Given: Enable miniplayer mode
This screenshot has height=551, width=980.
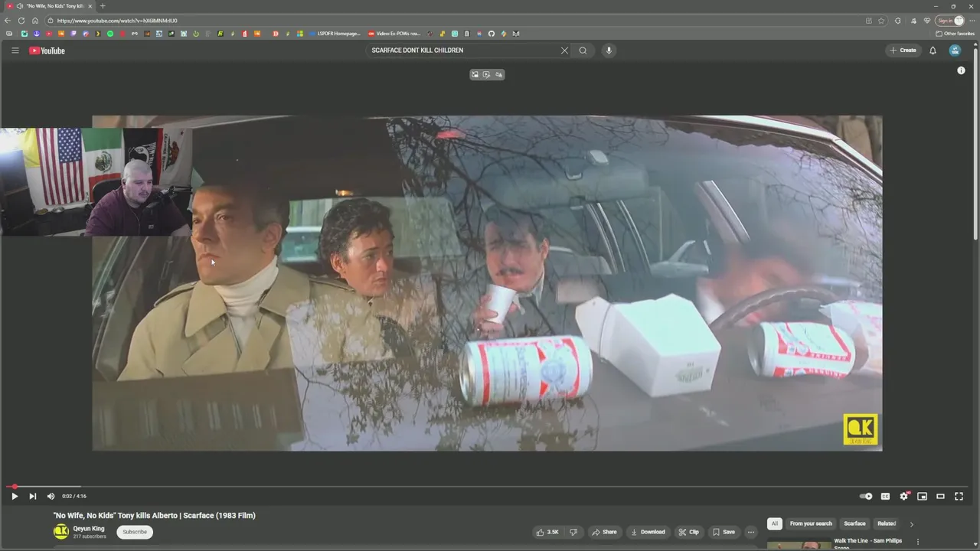Looking at the screenshot, I should click(922, 496).
